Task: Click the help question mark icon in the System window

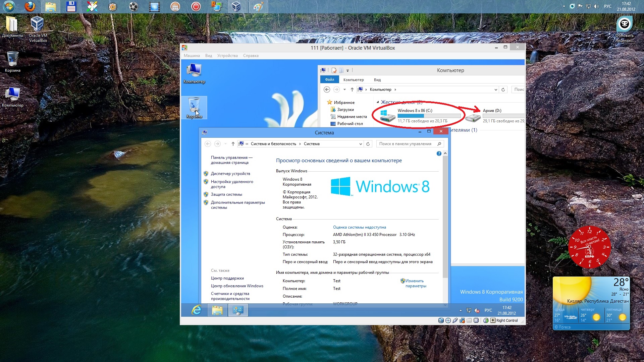Action: pyautogui.click(x=439, y=154)
